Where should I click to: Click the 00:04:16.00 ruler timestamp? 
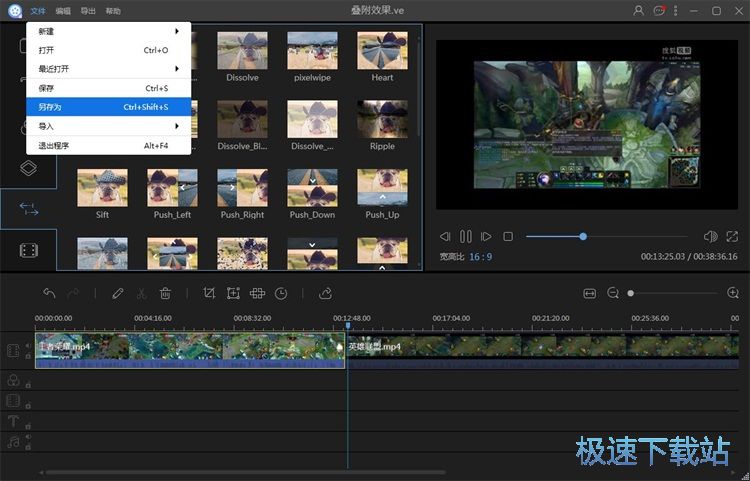[x=153, y=318]
